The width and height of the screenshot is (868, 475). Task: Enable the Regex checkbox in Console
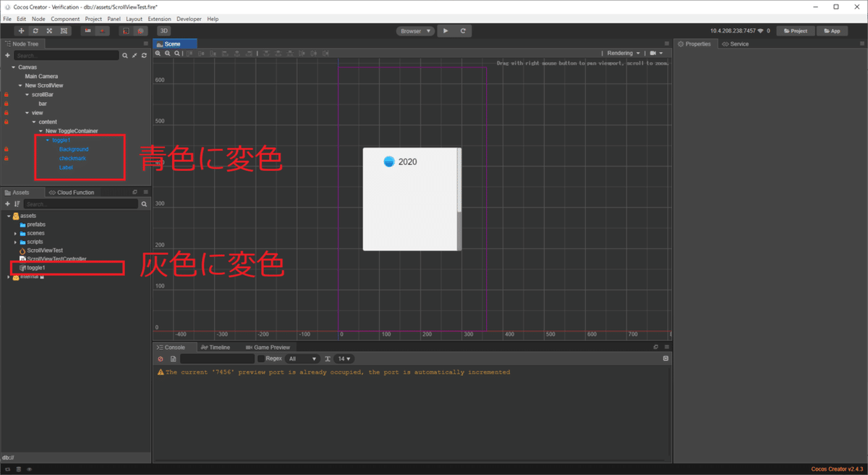point(261,358)
